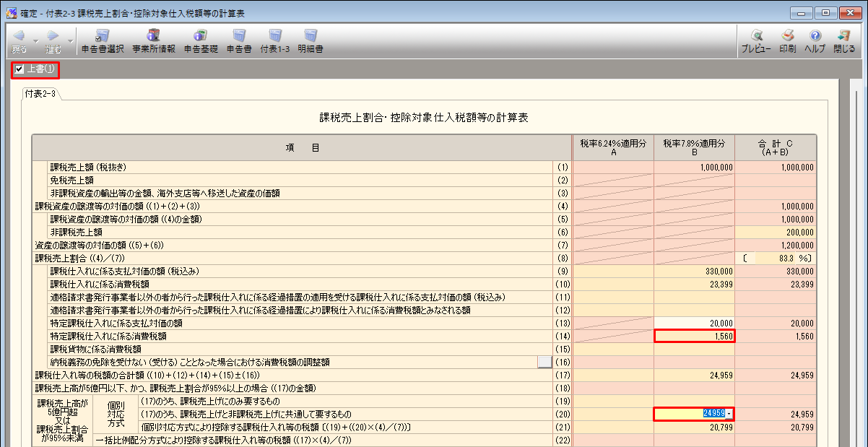Image resolution: width=868 pixels, height=447 pixels.
Task: Uncheck the 上書(1) checkbox
Action: click(19, 69)
